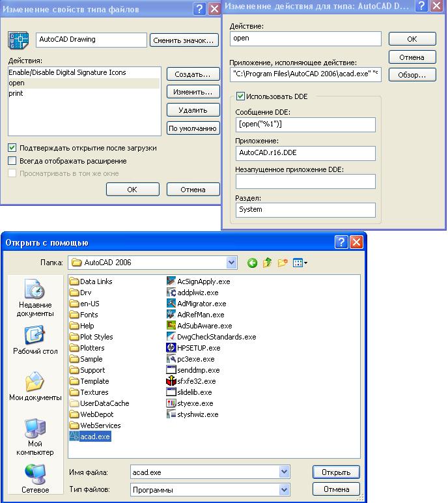Toggle 'Всегда отображать расширение' checkbox
This screenshot has width=448, height=503.
coord(12,161)
